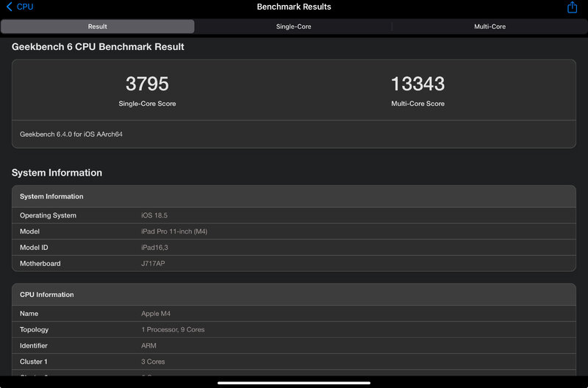The image size is (588, 388).
Task: Click the Identifier label
Action: pos(33,345)
